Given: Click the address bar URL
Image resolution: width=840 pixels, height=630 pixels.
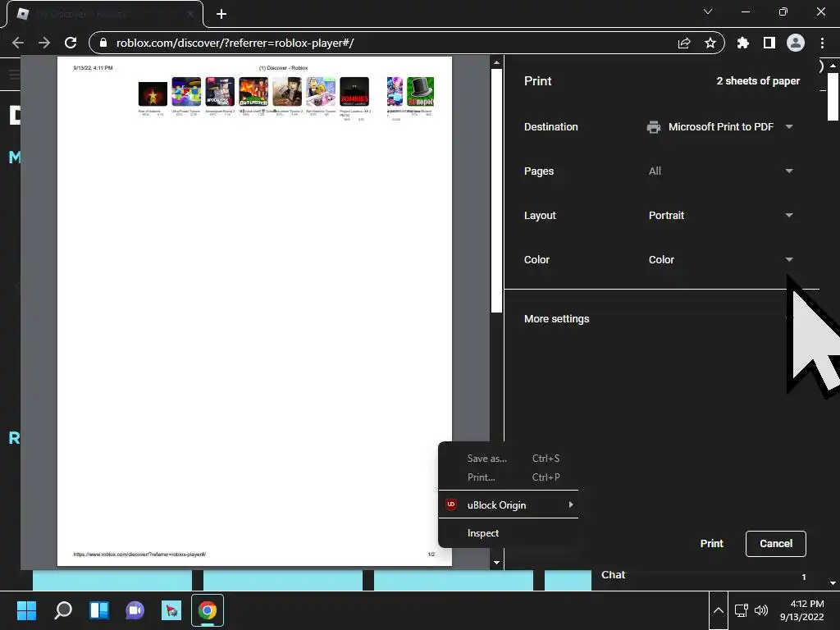Looking at the screenshot, I should (x=235, y=43).
